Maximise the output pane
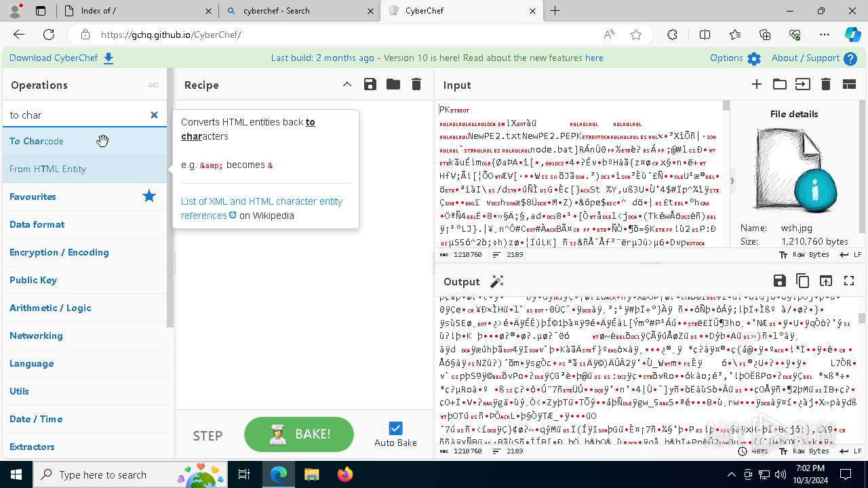The image size is (868, 488). [x=849, y=281]
